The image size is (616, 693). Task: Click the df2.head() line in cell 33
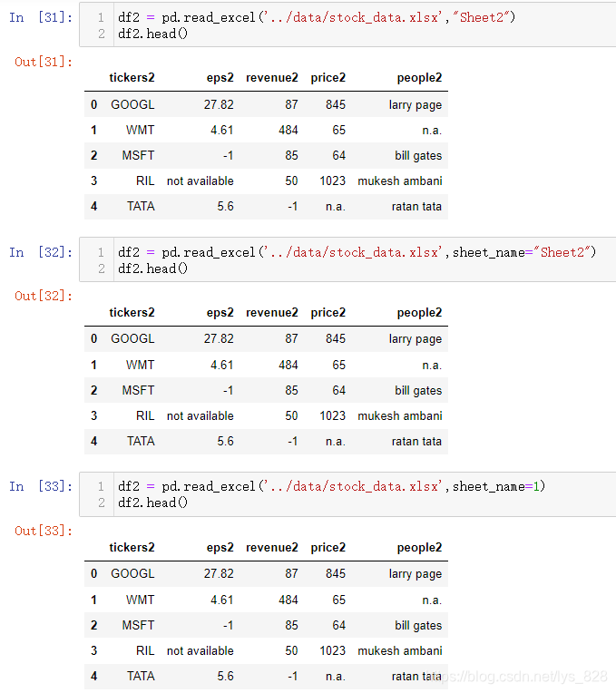tap(153, 503)
